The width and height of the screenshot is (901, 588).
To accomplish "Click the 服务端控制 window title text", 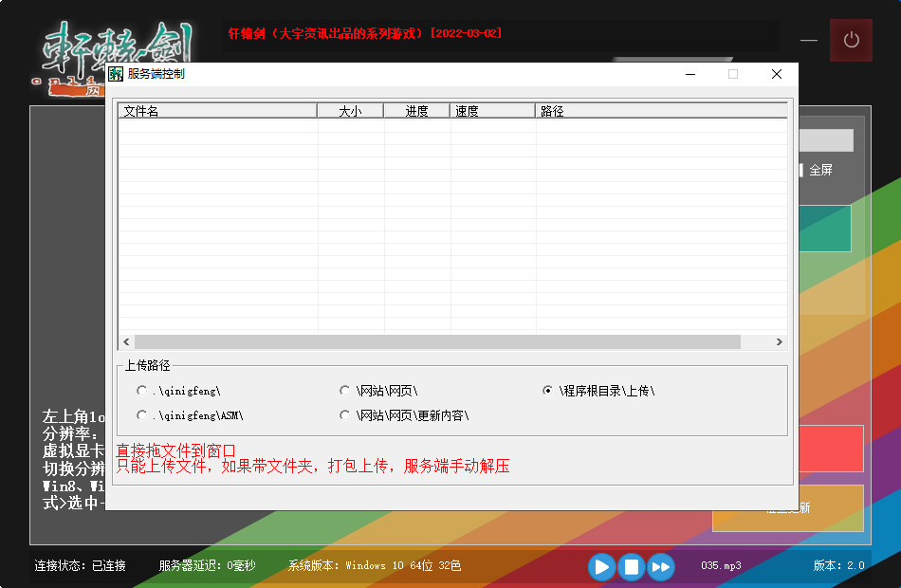I will click(156, 74).
